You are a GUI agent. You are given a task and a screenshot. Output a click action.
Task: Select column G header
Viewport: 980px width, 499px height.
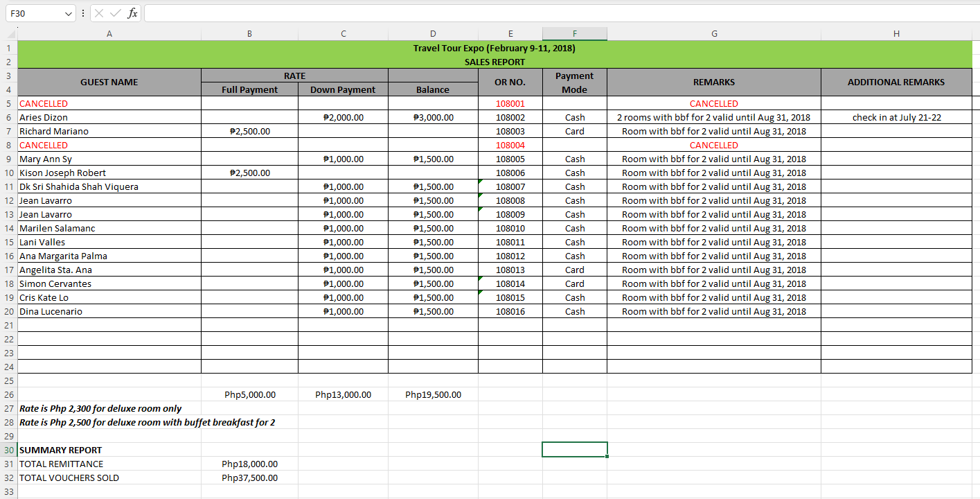[x=714, y=34]
